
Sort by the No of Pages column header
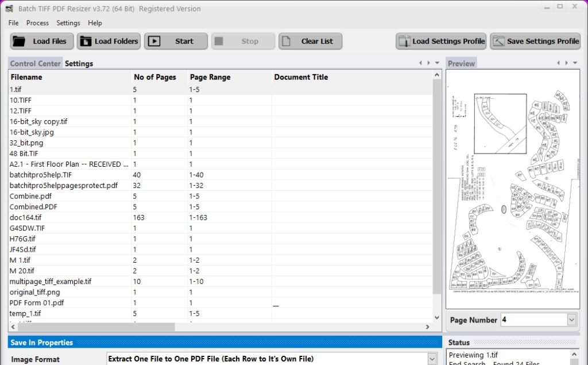155,77
